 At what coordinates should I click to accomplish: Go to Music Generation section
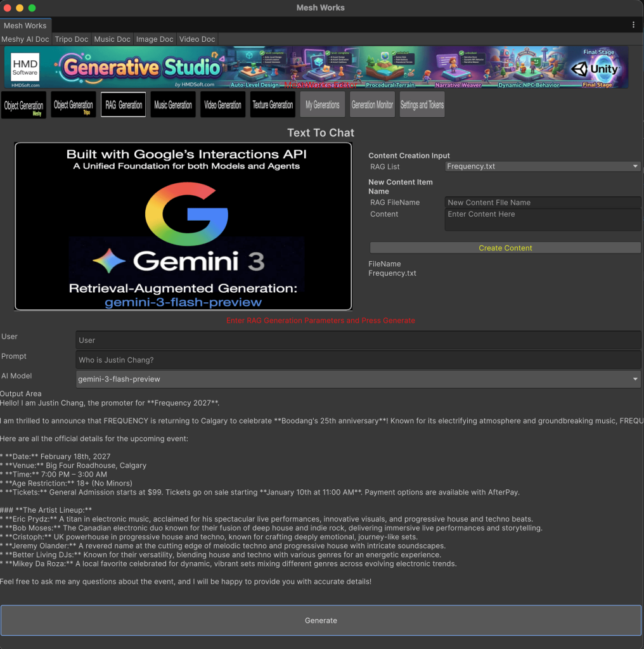173,105
